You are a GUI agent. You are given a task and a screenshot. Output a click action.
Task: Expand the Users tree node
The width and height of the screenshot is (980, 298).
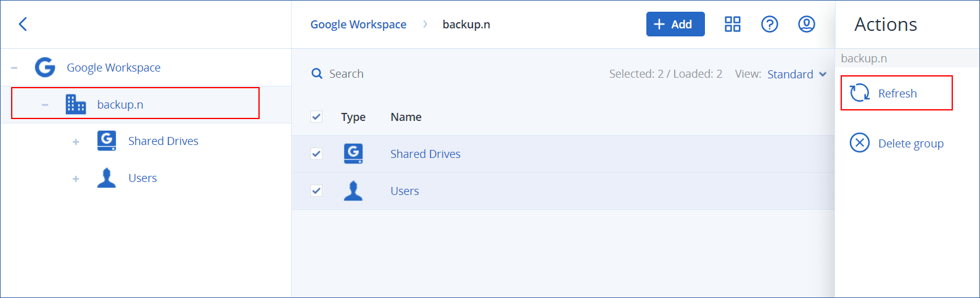76,178
